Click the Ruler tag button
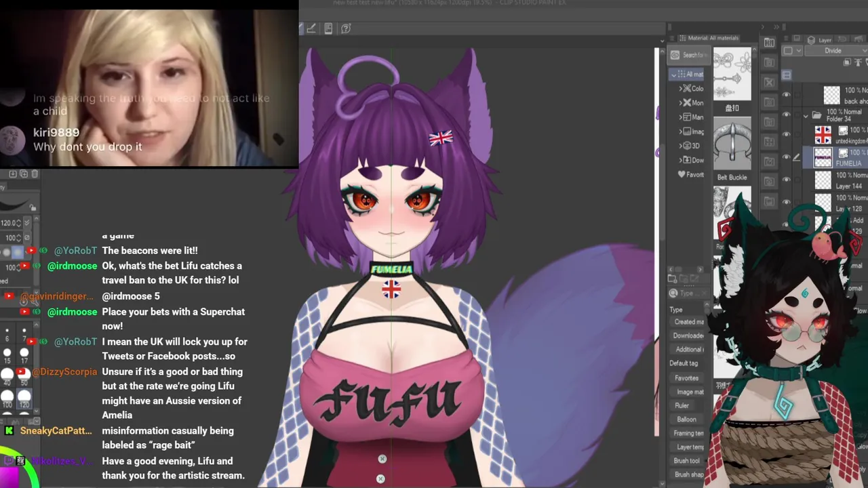The height and width of the screenshot is (488, 868). pos(682,405)
